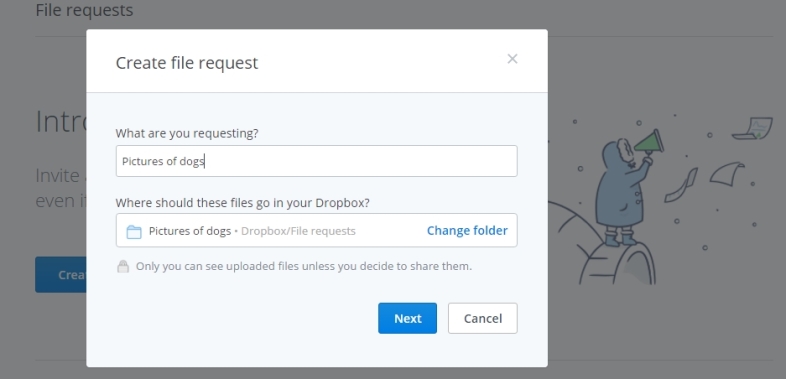
Task: Close the Create file request dialog
Action: (512, 59)
